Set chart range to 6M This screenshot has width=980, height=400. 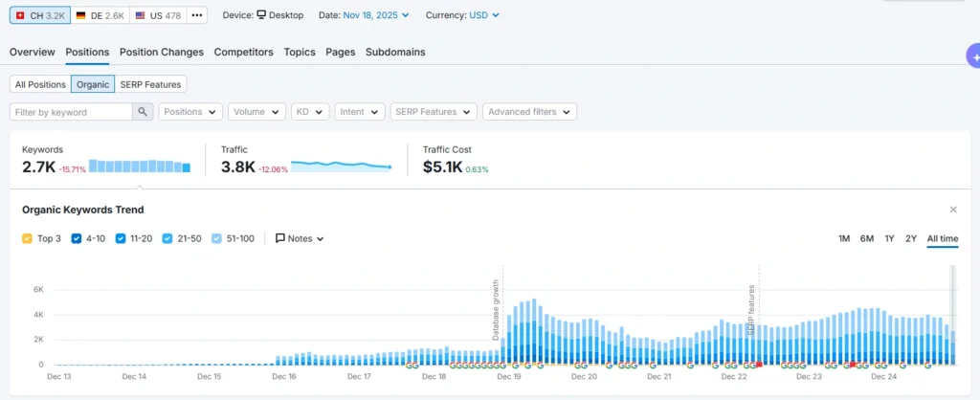pos(867,238)
